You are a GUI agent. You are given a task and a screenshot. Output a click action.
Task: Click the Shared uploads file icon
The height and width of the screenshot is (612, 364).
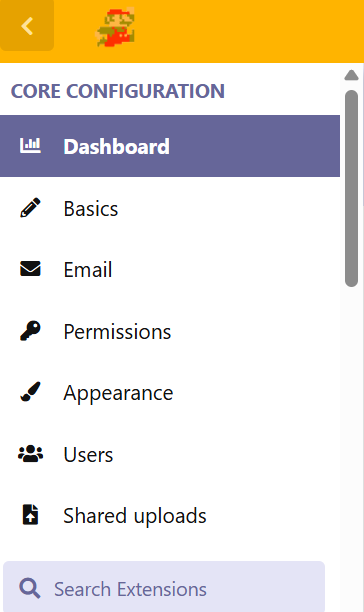(x=30, y=515)
